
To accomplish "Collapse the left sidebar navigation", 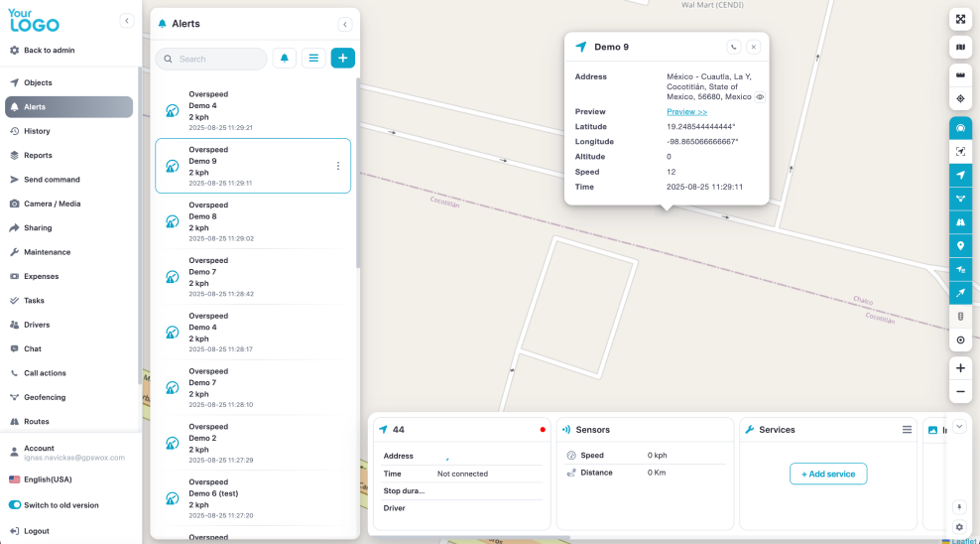I will click(127, 21).
